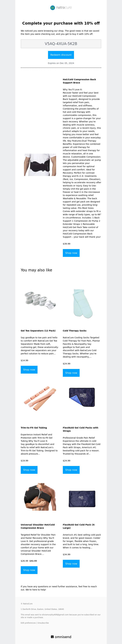Click the Unsubscribe link
Viewport: 122px width, 644px height.
coord(43,623)
